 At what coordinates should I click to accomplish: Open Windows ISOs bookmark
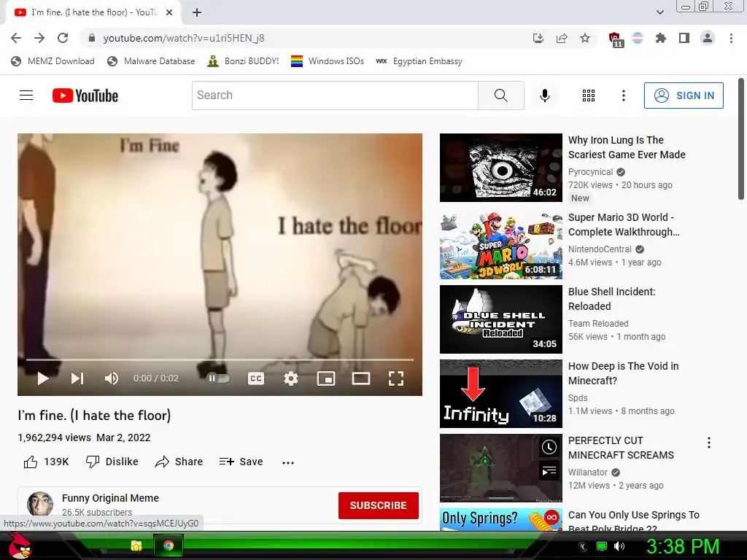coord(328,61)
